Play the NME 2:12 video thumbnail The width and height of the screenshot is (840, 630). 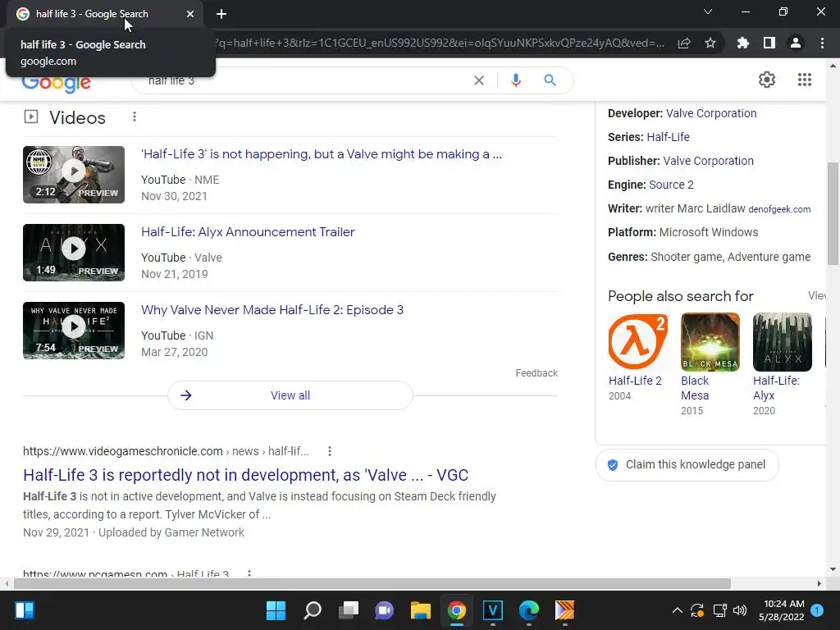click(74, 175)
